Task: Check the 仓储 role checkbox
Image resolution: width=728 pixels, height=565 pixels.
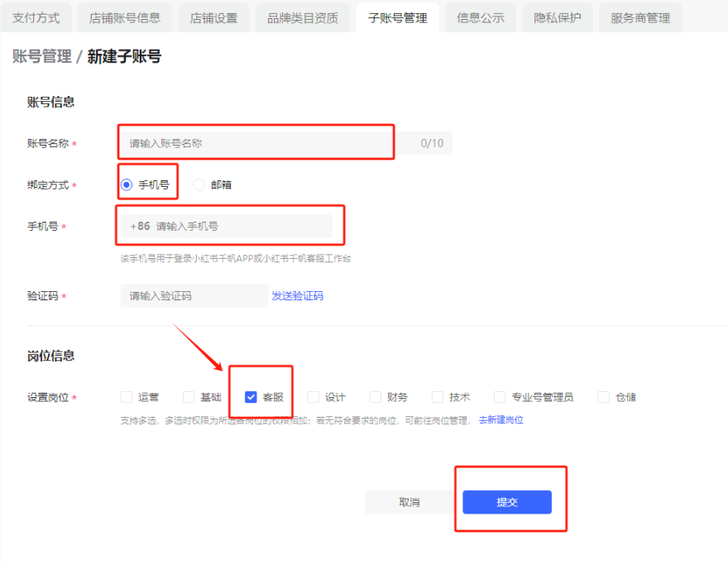Action: (x=604, y=397)
